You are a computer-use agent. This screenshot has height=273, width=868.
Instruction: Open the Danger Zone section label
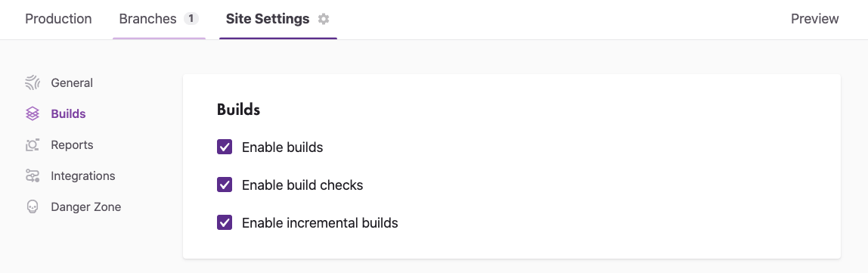click(85, 207)
